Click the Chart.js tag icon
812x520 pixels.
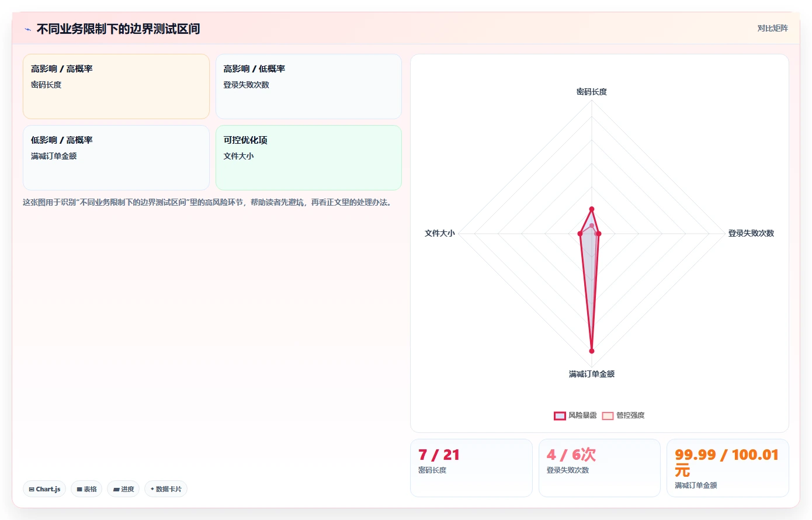(x=32, y=489)
